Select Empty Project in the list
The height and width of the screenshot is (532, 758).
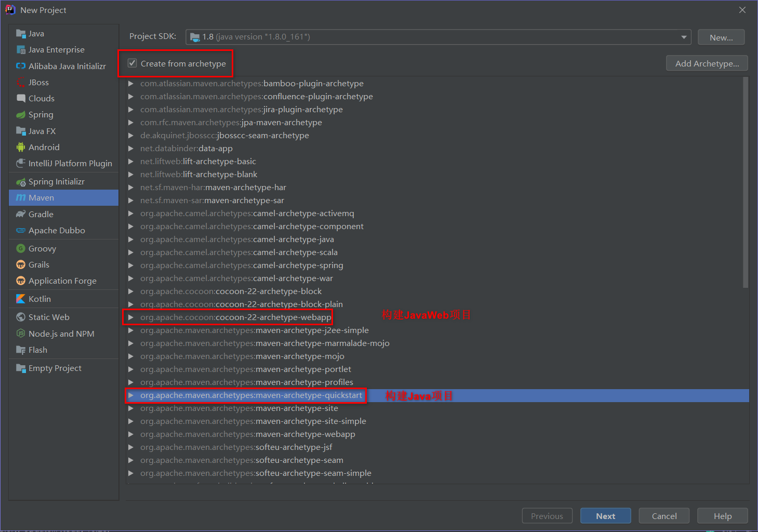click(64, 368)
